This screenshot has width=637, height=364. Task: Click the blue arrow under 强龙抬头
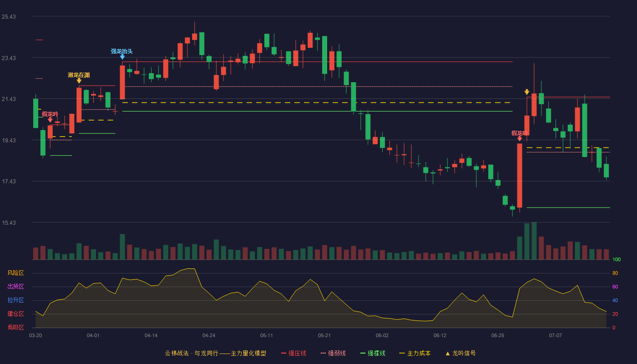click(x=122, y=57)
